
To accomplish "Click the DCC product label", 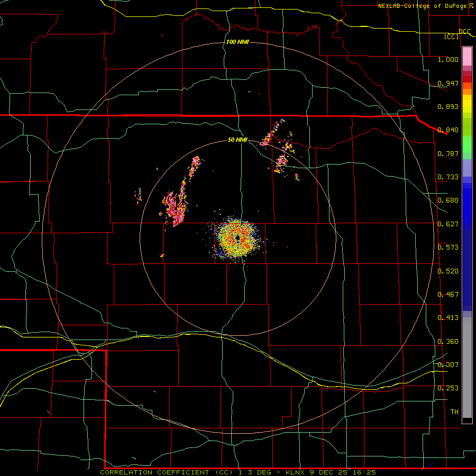I will [465, 32].
